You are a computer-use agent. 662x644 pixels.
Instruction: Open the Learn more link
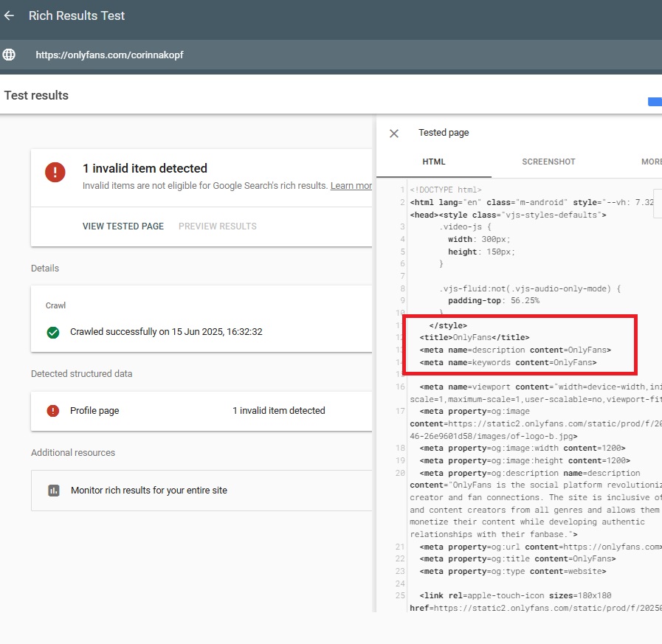pos(351,186)
